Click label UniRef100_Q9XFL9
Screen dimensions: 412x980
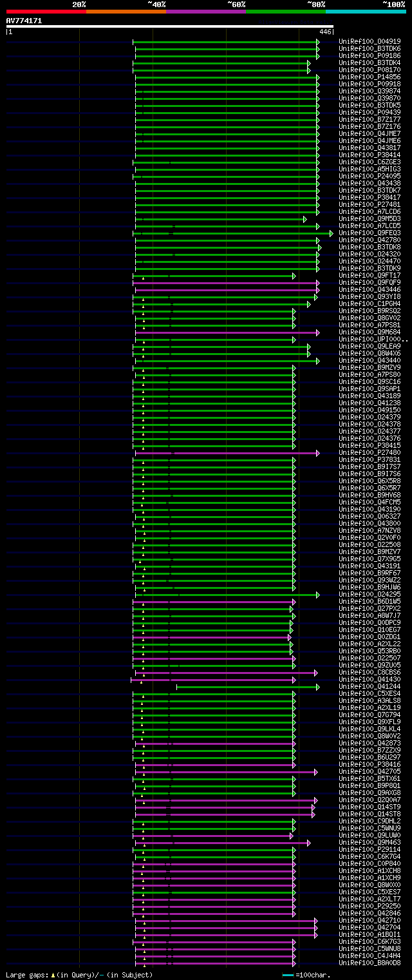[370, 722]
